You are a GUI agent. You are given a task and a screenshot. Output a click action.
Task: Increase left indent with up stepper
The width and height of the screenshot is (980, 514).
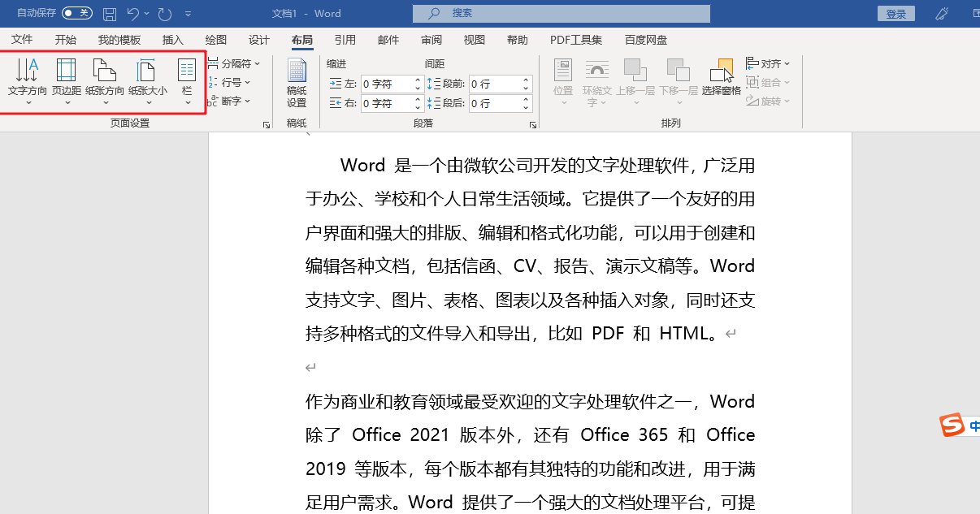[x=418, y=80]
